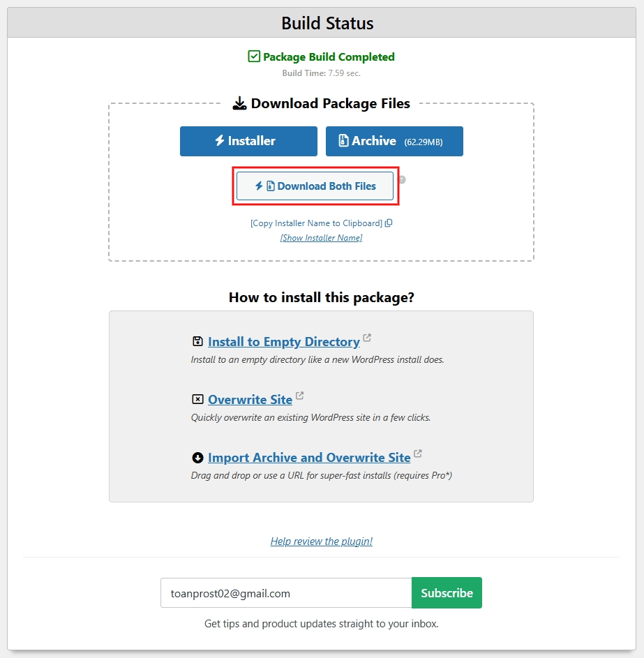Click the down-arrow circle icon beside Import Archive

(197, 458)
